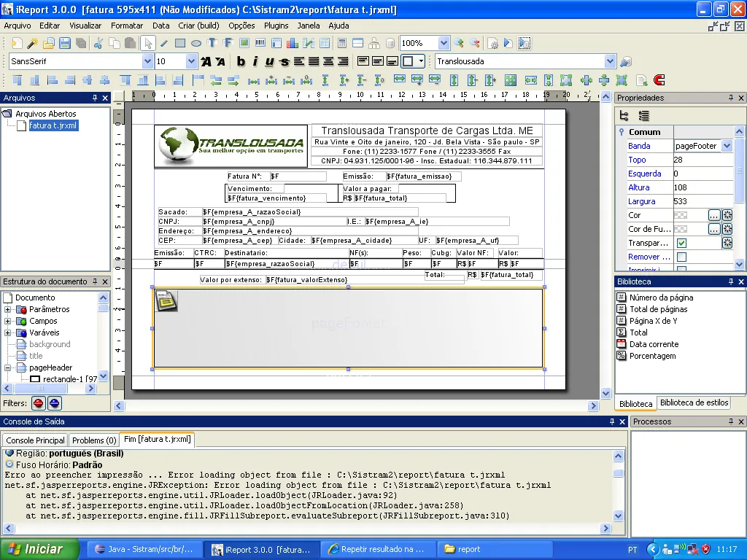Image resolution: width=747 pixels, height=560 pixels.
Task: Click the Zoom in magnifier icon
Action: 459,43
